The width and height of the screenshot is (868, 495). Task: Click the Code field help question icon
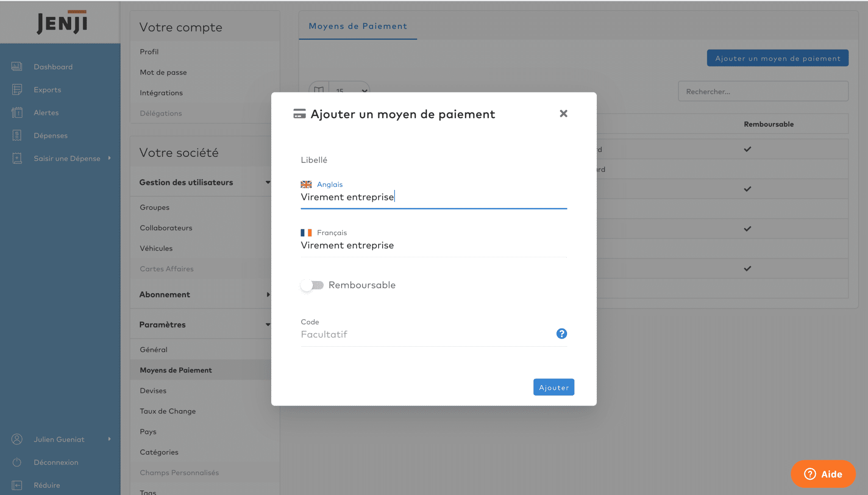pyautogui.click(x=562, y=334)
